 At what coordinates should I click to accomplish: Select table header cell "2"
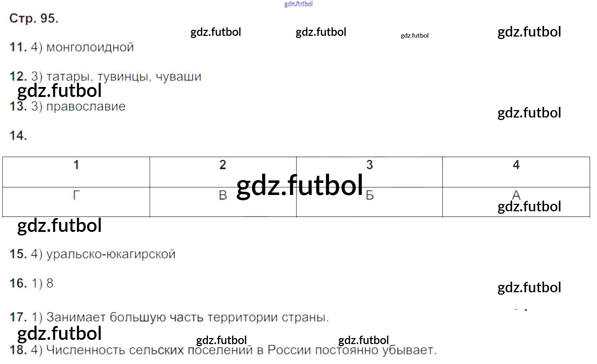[223, 165]
